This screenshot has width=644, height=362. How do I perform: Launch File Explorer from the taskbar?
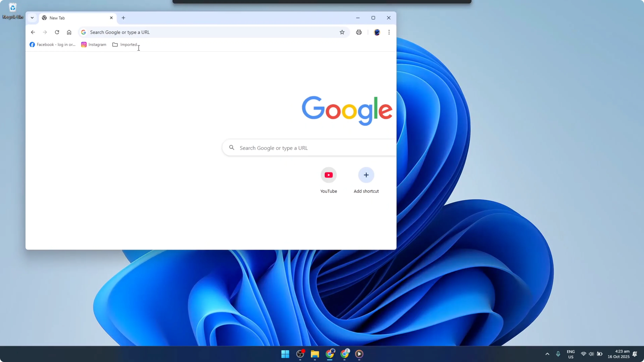315,354
